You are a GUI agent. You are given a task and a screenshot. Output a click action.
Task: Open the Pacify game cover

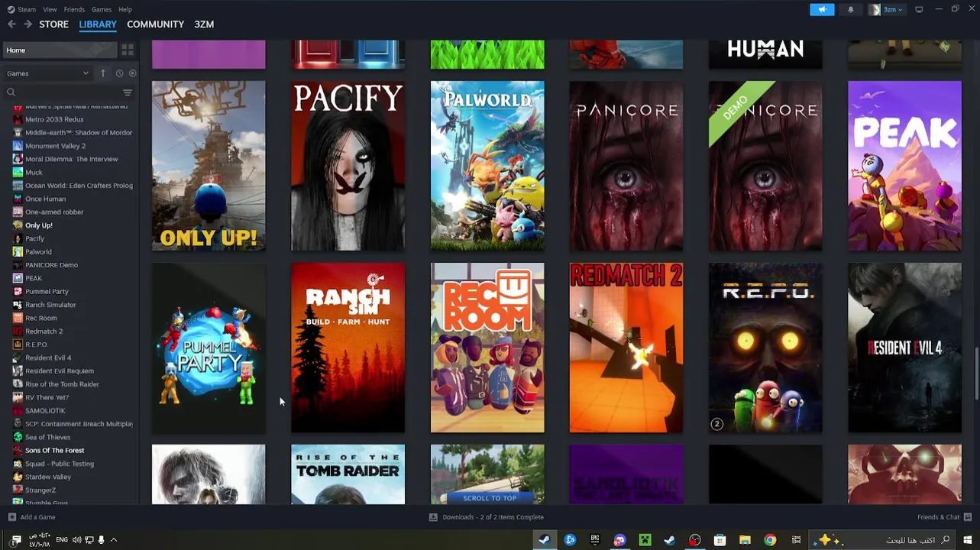point(348,166)
